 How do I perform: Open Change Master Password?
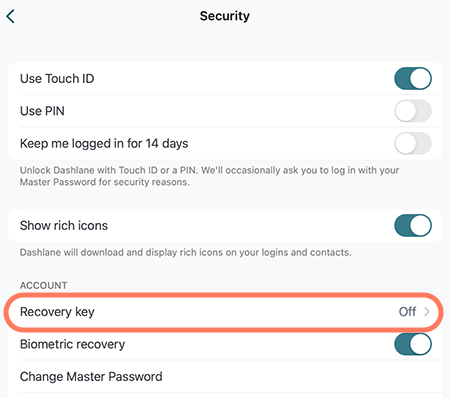click(x=225, y=377)
